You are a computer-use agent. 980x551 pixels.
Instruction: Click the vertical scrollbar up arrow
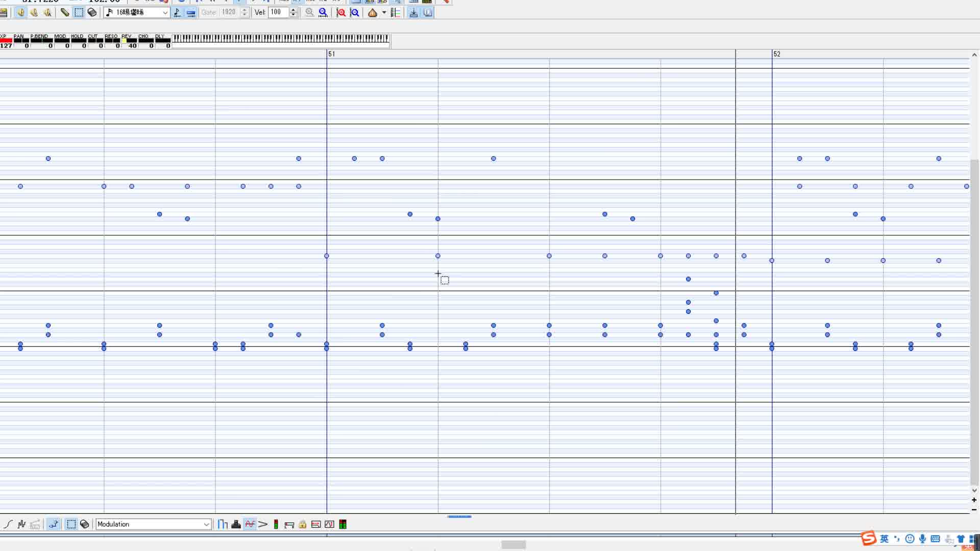(x=974, y=55)
